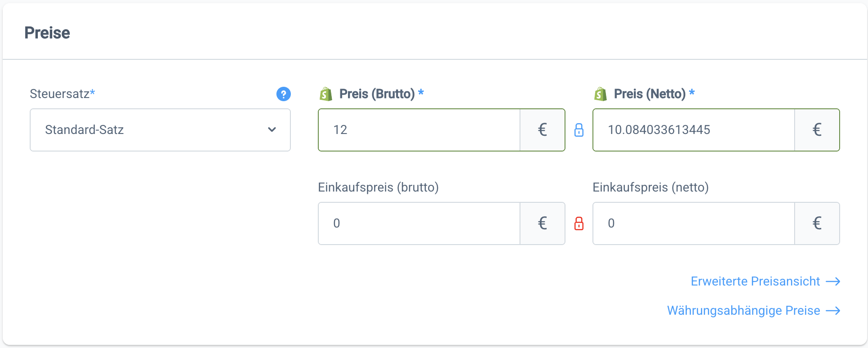Image resolution: width=868 pixels, height=348 pixels.
Task: Toggle the blue lock between Preis fields
Action: click(579, 130)
